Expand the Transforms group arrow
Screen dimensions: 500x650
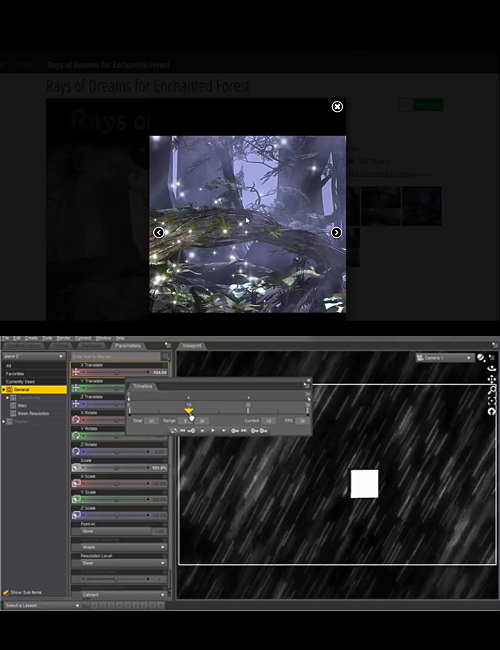[x=7, y=398]
